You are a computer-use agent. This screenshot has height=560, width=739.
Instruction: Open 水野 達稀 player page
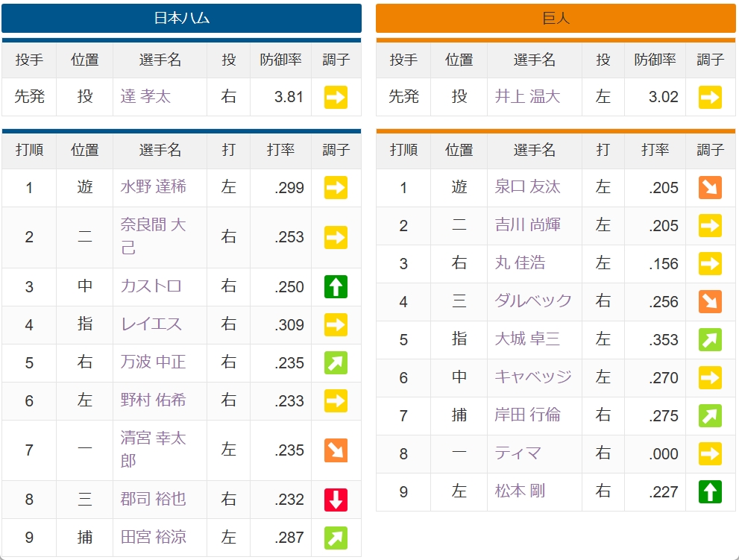pyautogui.click(x=153, y=186)
